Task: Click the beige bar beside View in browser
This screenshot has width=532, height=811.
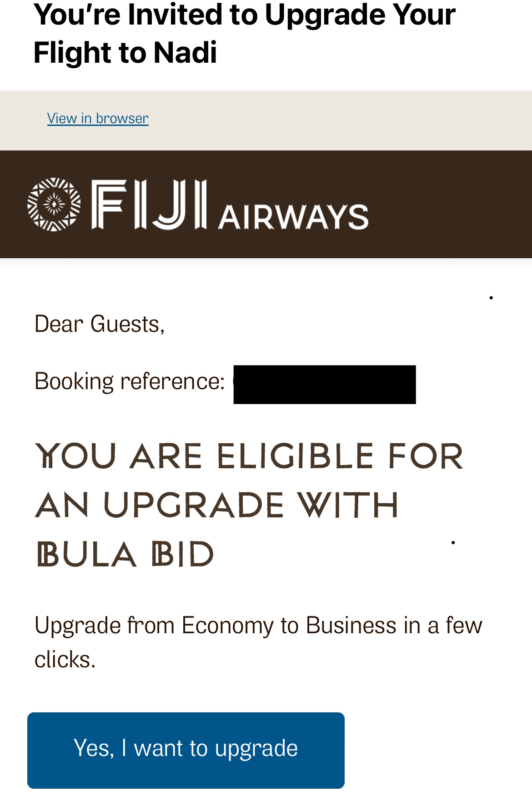Action: [x=341, y=120]
